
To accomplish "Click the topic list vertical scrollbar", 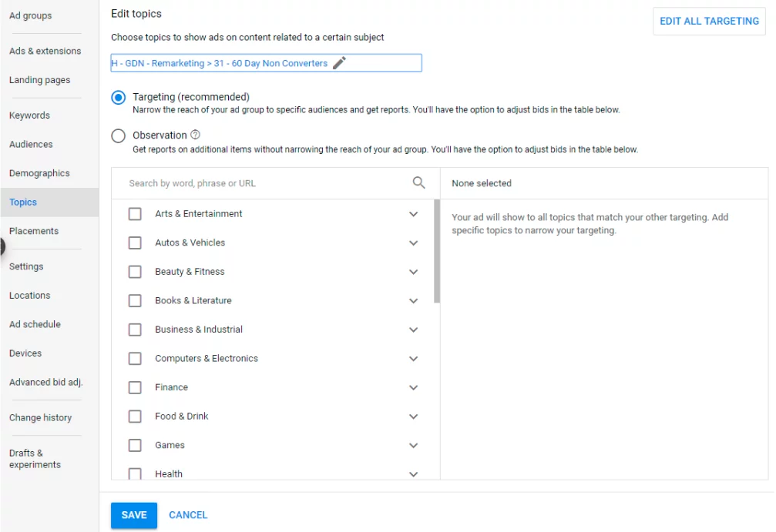I will click(x=437, y=250).
